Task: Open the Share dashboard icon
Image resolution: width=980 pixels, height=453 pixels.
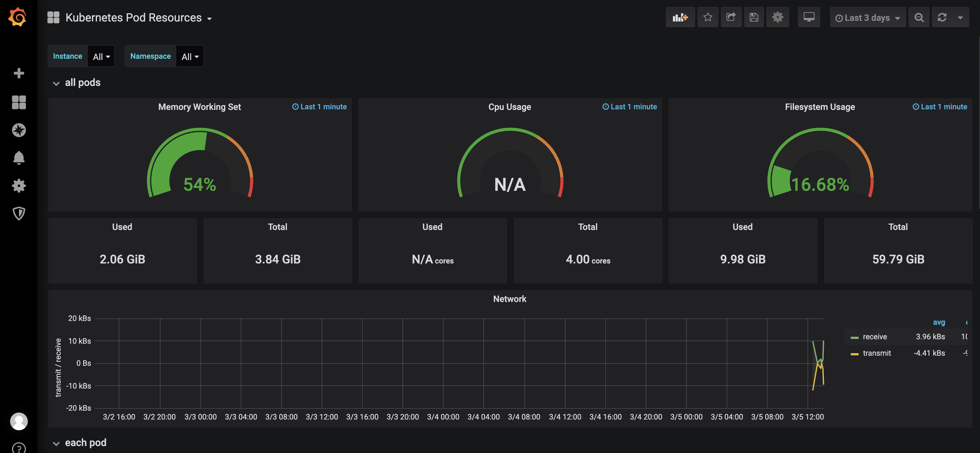Action: [x=730, y=17]
